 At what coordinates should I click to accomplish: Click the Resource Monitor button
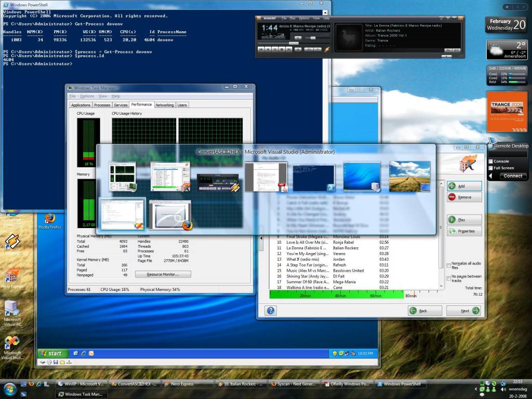[163, 274]
